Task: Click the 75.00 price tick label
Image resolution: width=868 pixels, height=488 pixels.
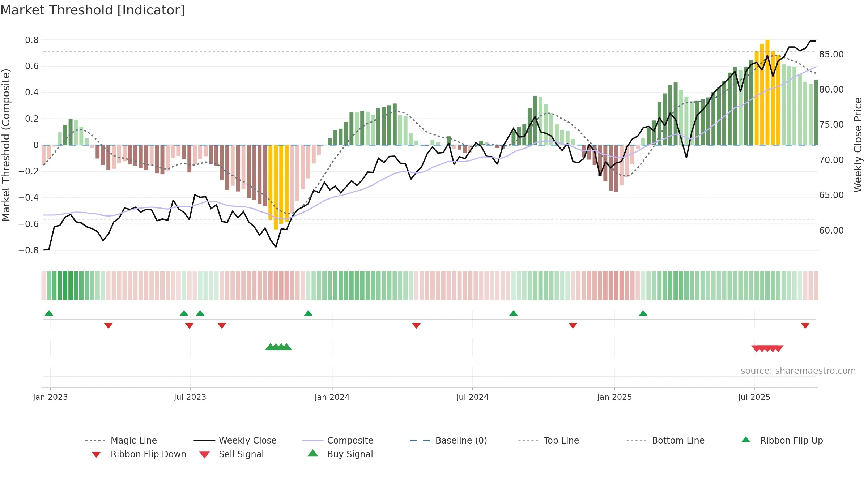Action: 831,125
